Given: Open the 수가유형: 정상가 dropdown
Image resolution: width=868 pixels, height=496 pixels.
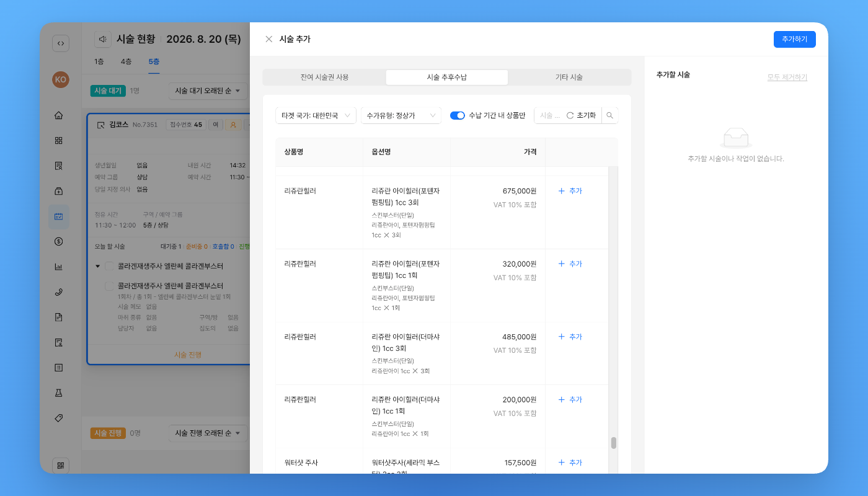Looking at the screenshot, I should point(401,115).
